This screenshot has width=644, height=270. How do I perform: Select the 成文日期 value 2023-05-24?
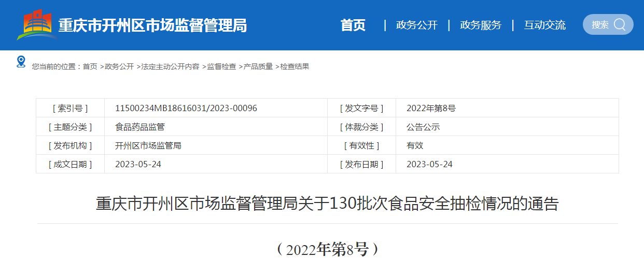click(x=138, y=164)
